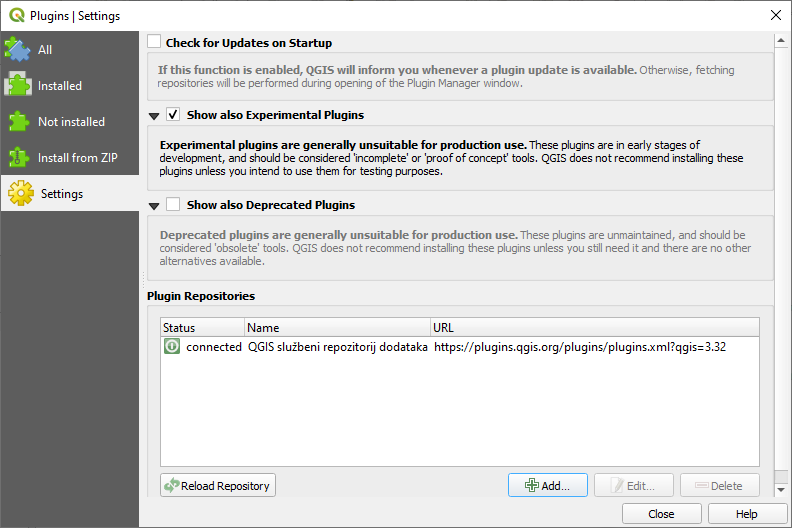
Task: Uncheck Show also Experimental Plugins
Action: tap(173, 115)
